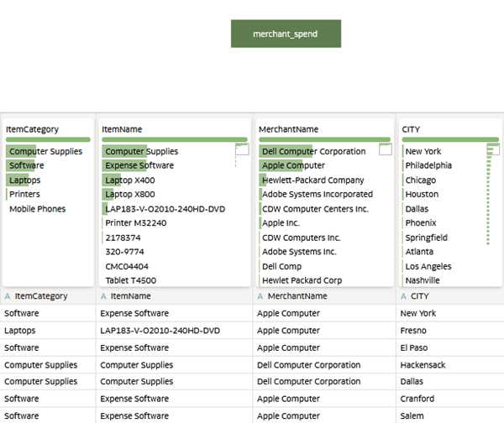Viewport: 504px width, 423px height.
Task: Select Adobe Systems Incorporated merchant value
Action: coord(318,194)
